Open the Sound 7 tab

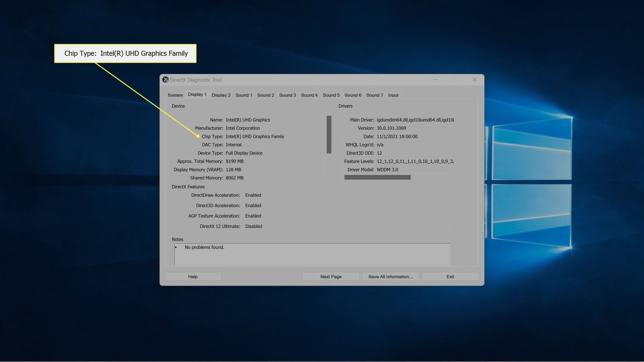[x=374, y=95]
